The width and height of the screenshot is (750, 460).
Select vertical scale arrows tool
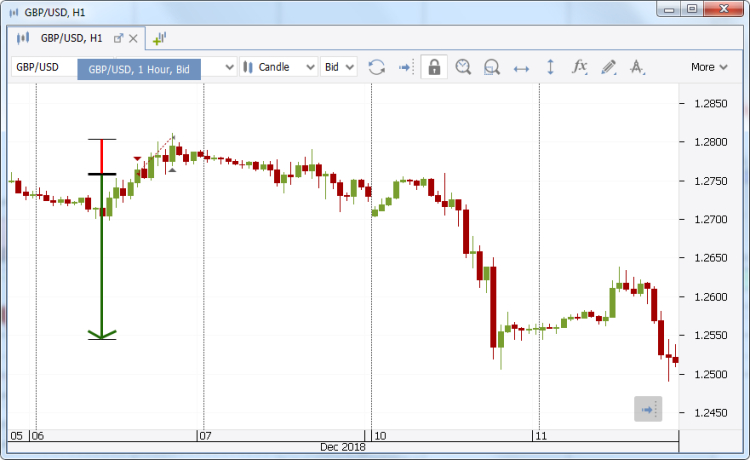pyautogui.click(x=550, y=67)
